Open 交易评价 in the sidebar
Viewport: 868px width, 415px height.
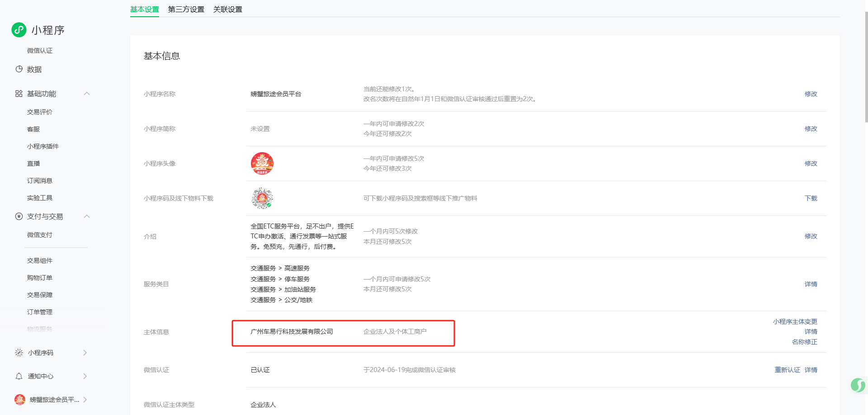point(40,112)
